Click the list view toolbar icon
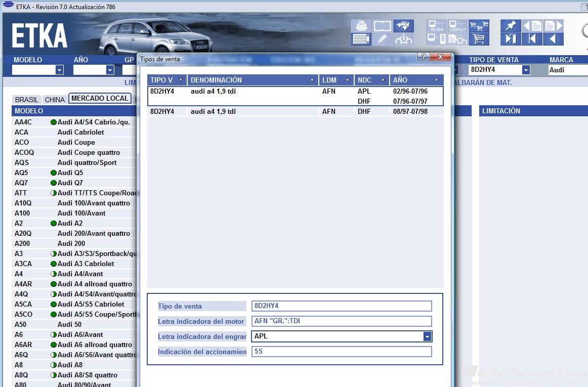The height and width of the screenshot is (387, 588). tap(361, 39)
